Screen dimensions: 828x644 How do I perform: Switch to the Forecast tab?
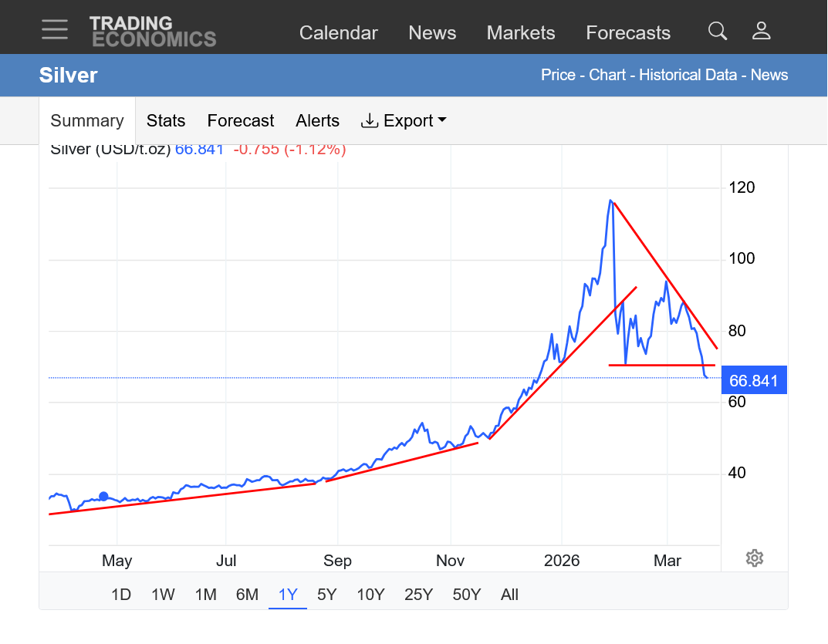pos(241,121)
